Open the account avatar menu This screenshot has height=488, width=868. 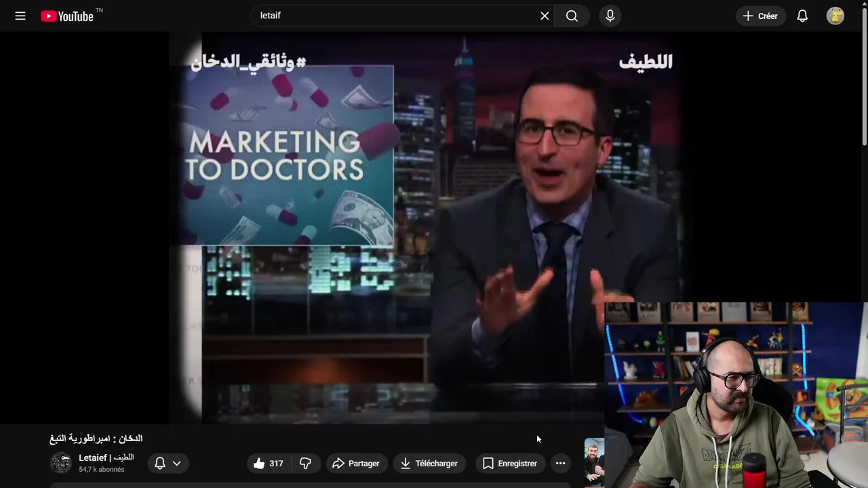click(835, 16)
